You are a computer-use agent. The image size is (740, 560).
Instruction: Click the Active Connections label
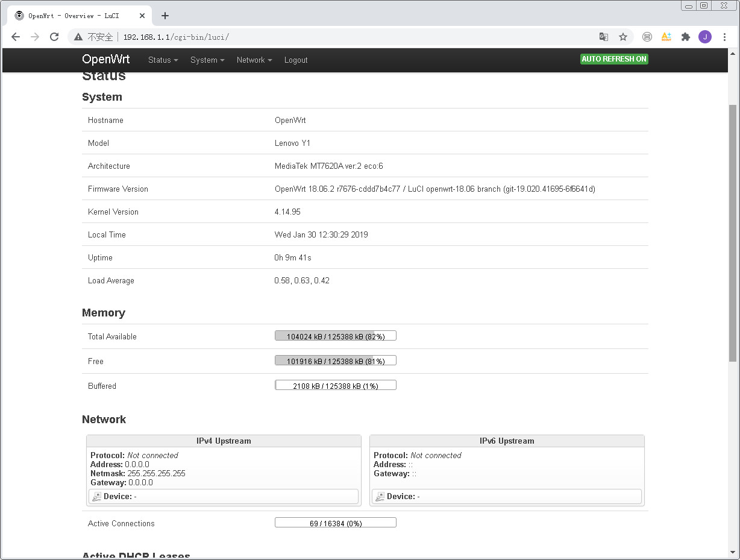(121, 523)
